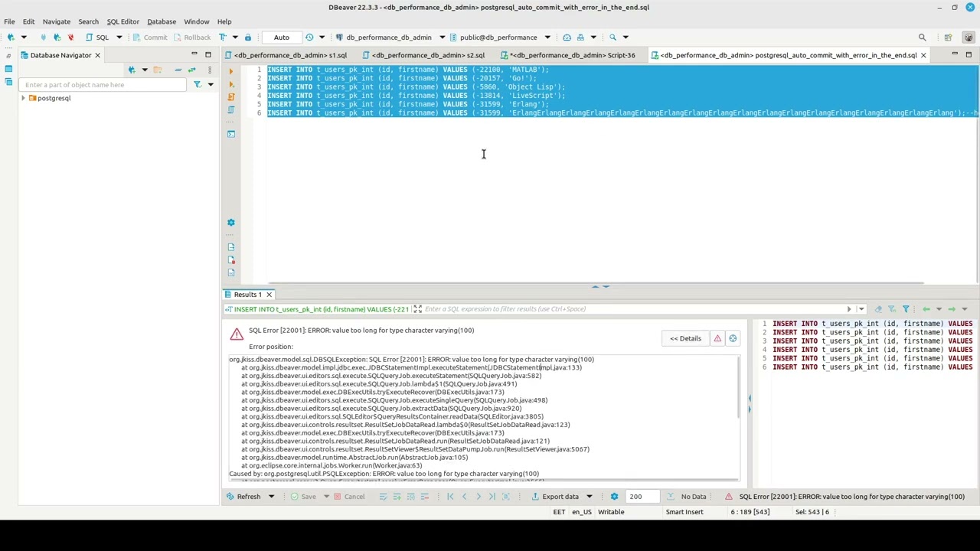Click the Execute SQL script icon in editor sidebar
This screenshot has height=551, width=980.
tap(230, 97)
